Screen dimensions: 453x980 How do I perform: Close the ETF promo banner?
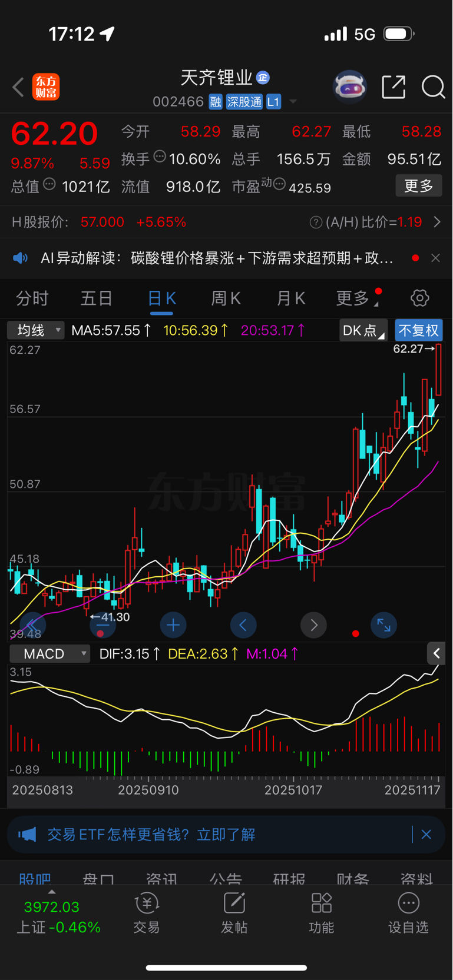click(426, 835)
